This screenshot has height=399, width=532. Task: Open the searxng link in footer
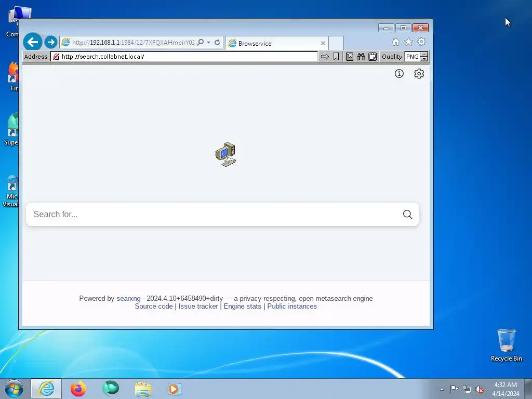[129, 299]
